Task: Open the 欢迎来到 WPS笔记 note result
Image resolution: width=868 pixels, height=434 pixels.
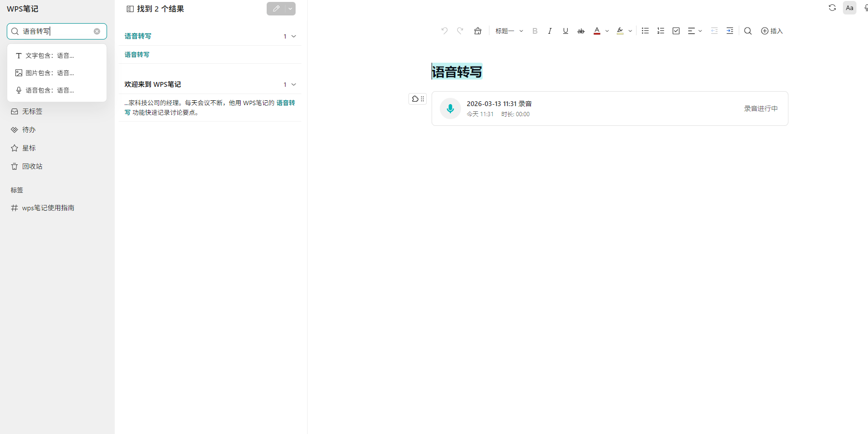Action: [152, 84]
